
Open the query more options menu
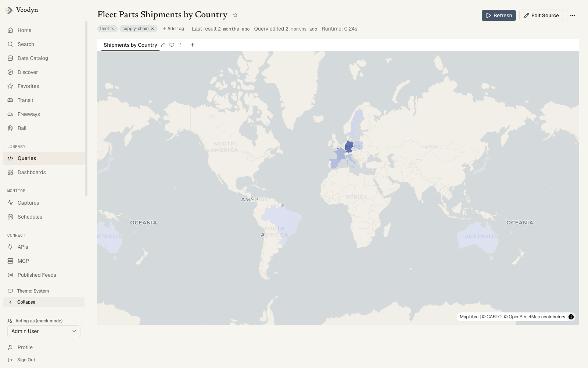[573, 15]
